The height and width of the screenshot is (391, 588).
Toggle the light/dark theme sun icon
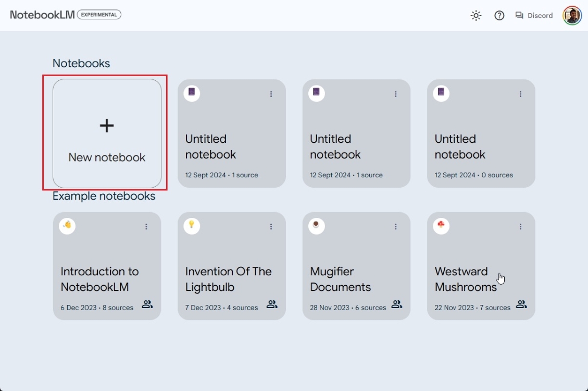point(476,16)
